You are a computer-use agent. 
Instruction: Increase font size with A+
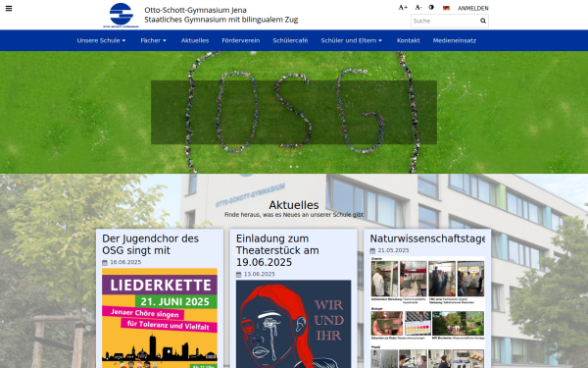[x=403, y=8]
